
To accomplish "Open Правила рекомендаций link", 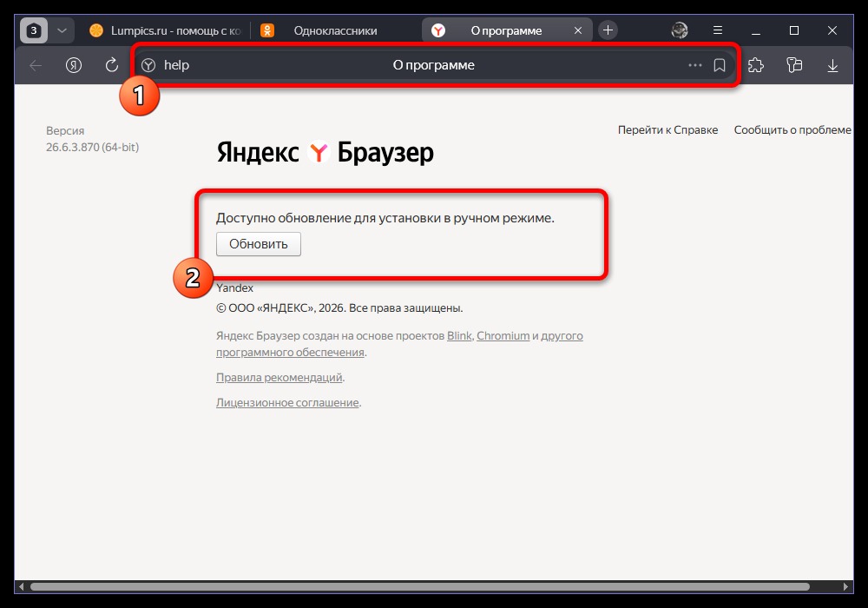I will pos(279,378).
